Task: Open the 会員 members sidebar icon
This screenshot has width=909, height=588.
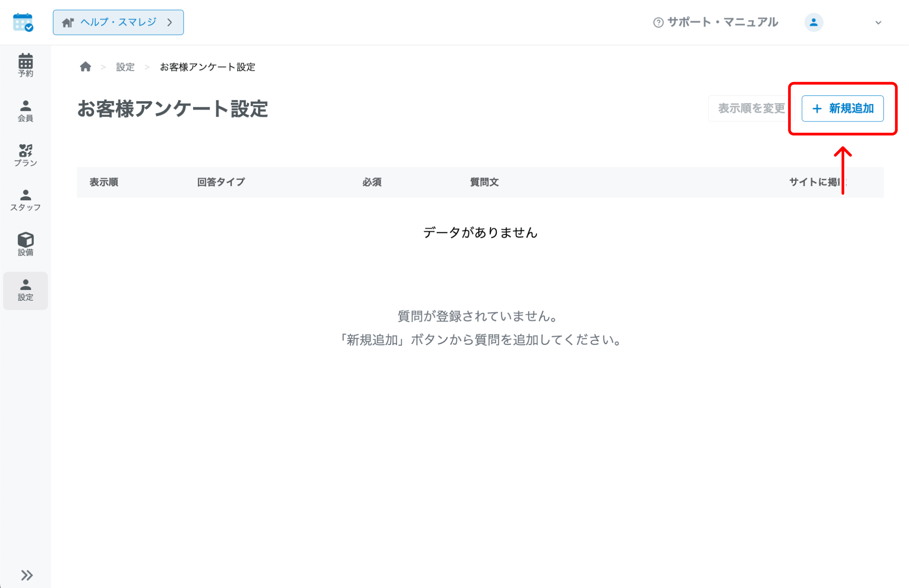Action: (x=26, y=111)
